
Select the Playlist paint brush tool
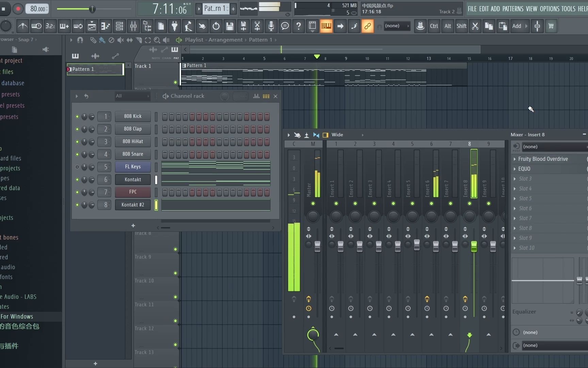pos(102,40)
